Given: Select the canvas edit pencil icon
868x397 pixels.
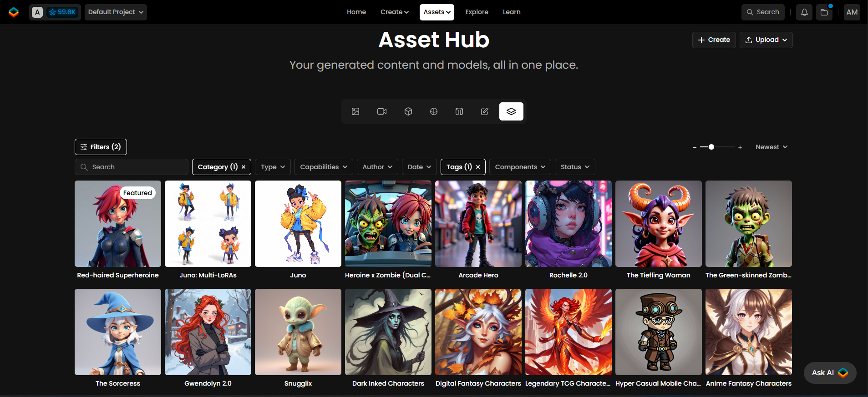Looking at the screenshot, I should point(485,111).
